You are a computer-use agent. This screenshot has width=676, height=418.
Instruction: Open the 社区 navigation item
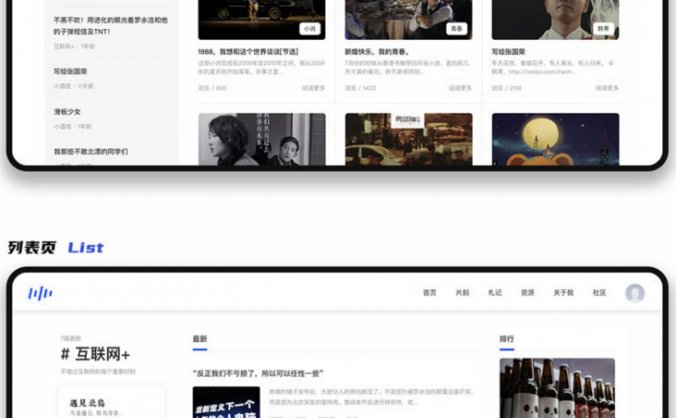tap(600, 293)
